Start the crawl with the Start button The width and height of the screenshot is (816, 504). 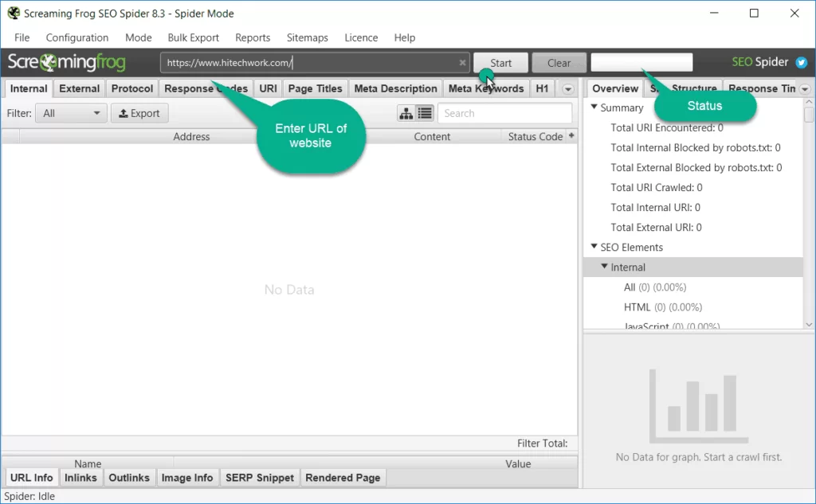500,63
